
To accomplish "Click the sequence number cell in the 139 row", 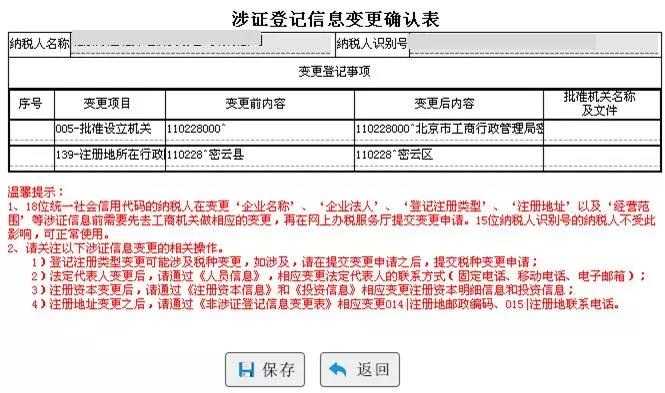I will point(32,158).
